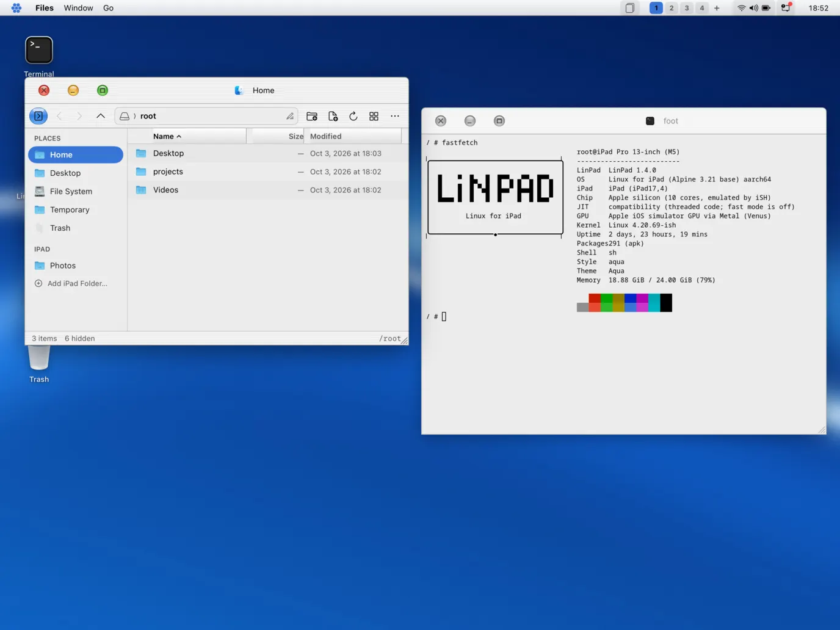The image size is (840, 630).
Task: Open the Window menu
Action: point(79,8)
